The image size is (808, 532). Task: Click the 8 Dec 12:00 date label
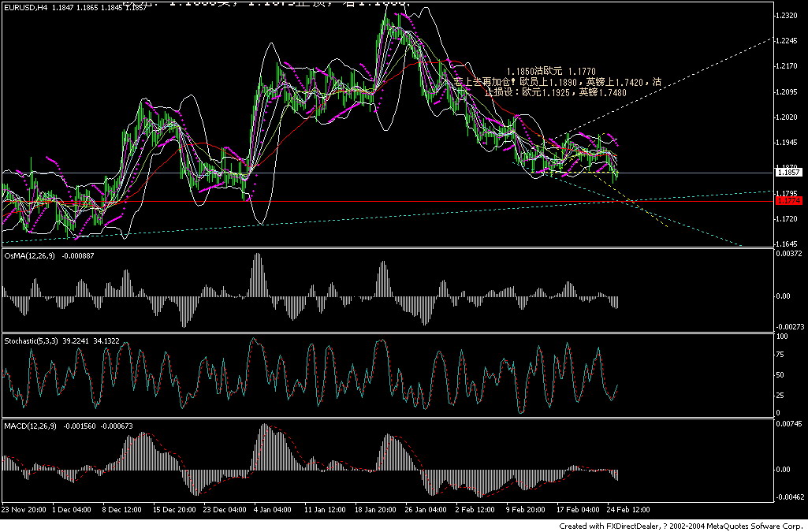[x=123, y=509]
